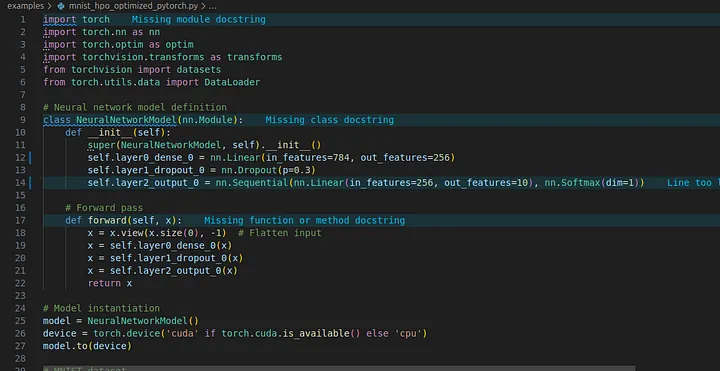Click 'DataLoader' on line 6
Screen dimensions: 720x371
(232, 83)
